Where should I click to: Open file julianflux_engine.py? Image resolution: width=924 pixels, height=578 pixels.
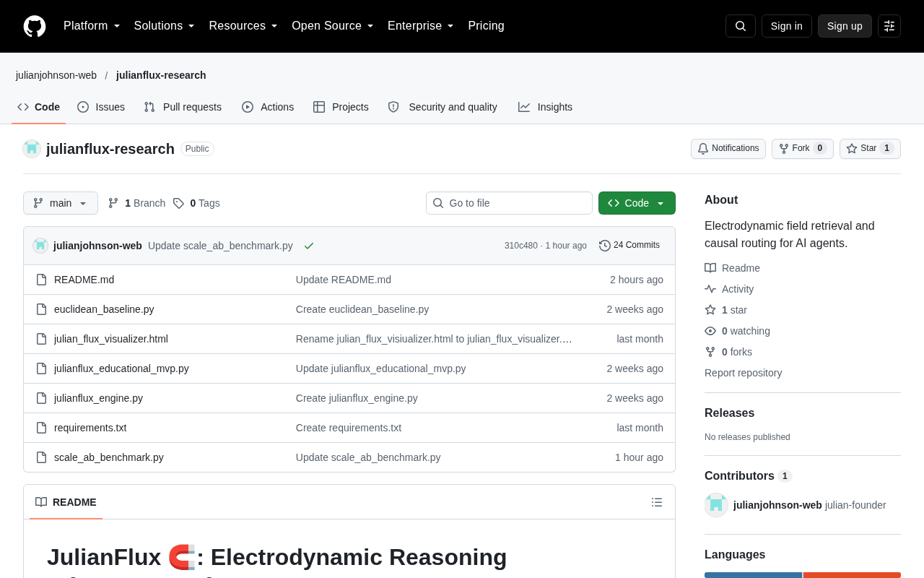coord(98,398)
